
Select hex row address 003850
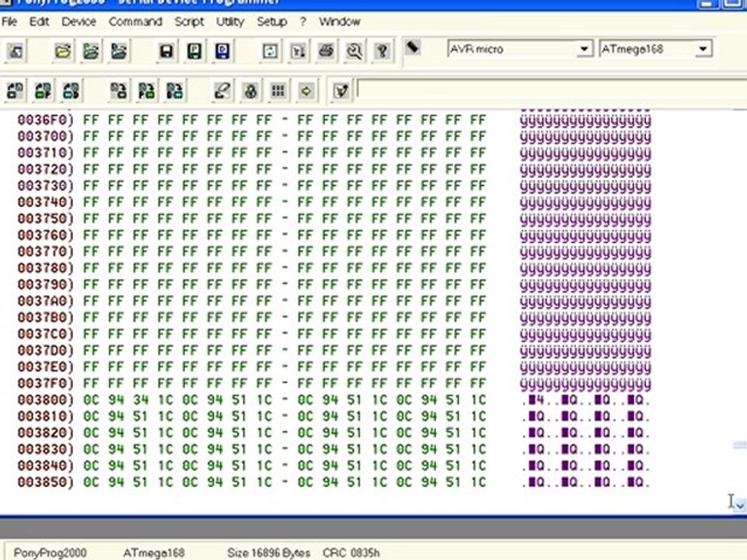click(46, 482)
